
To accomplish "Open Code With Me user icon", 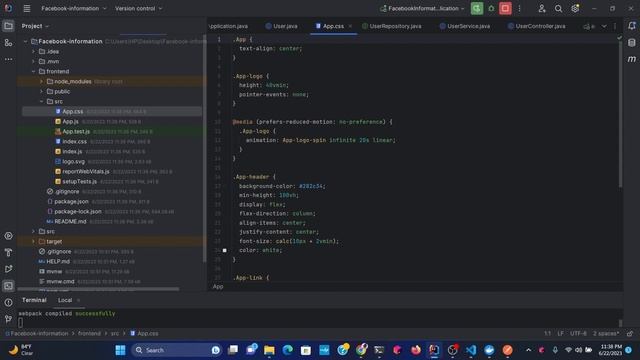I will [x=542, y=8].
